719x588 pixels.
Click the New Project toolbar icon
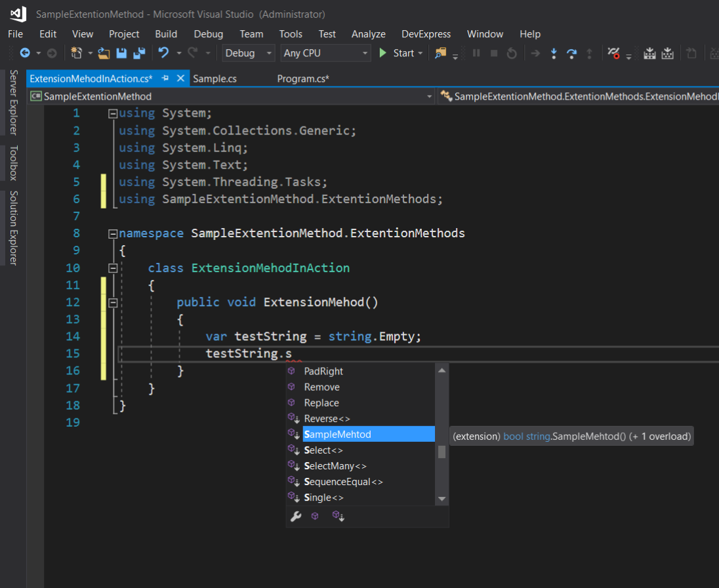tap(75, 54)
